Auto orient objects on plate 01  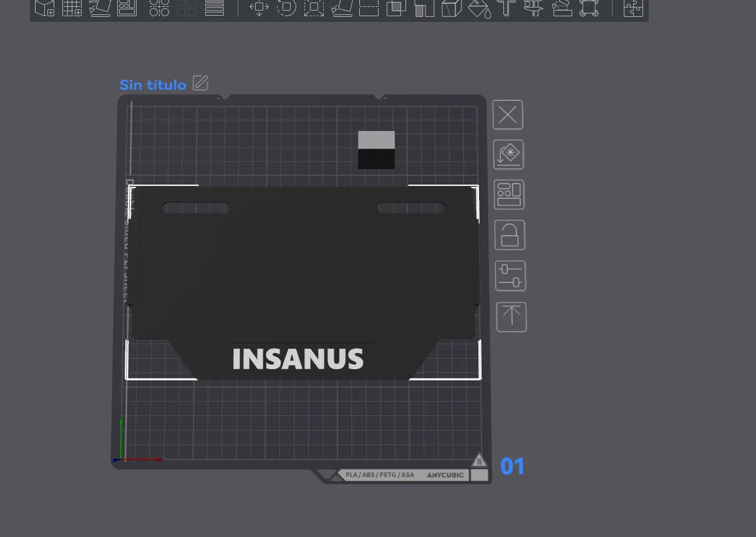[x=508, y=155]
